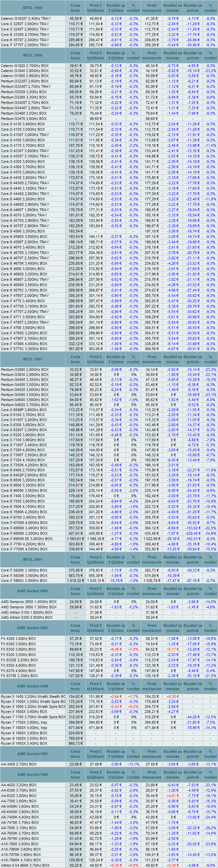Click the AMD Socket FM1 header
The height and width of the screenshot is (868, 218).
coord(33,754)
